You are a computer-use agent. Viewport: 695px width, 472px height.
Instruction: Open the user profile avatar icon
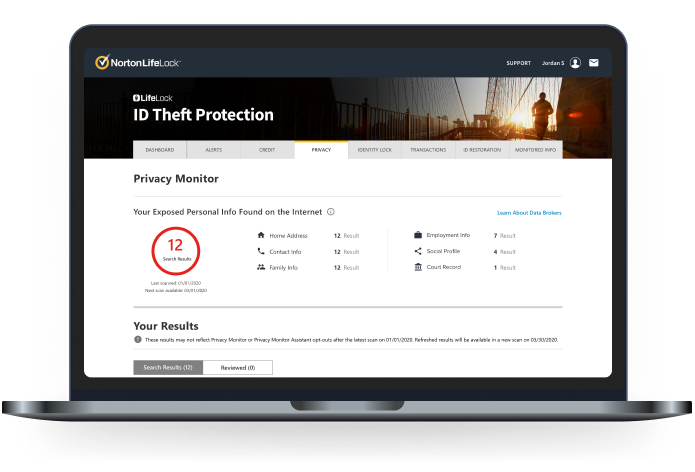tap(575, 63)
